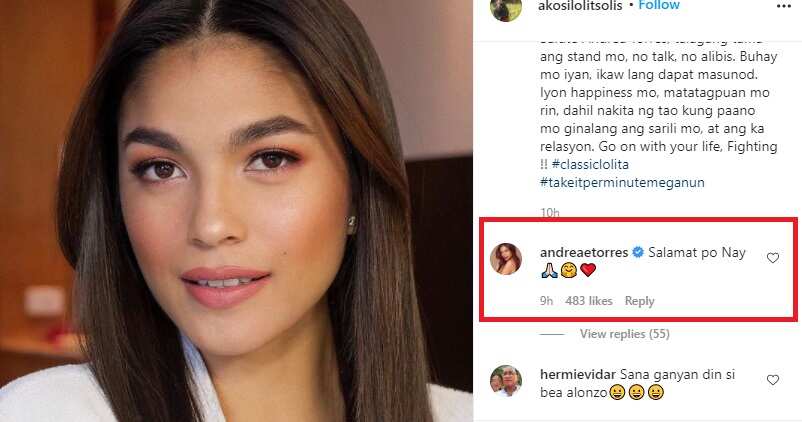Image resolution: width=802 pixels, height=422 pixels.
Task: Click the portrait photo of the woman
Action: pos(236,211)
